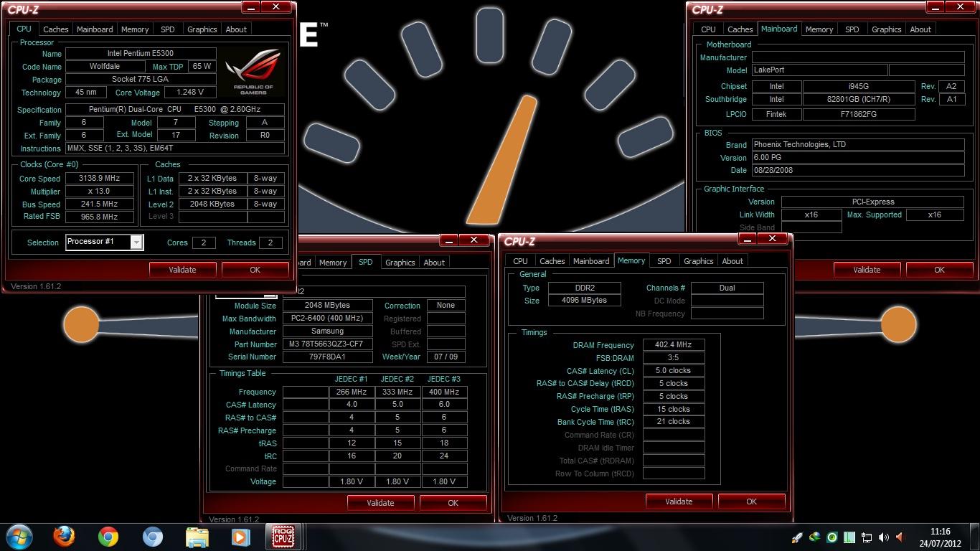Click OK in the Memory window
The height and width of the screenshot is (551, 980).
coord(751,501)
